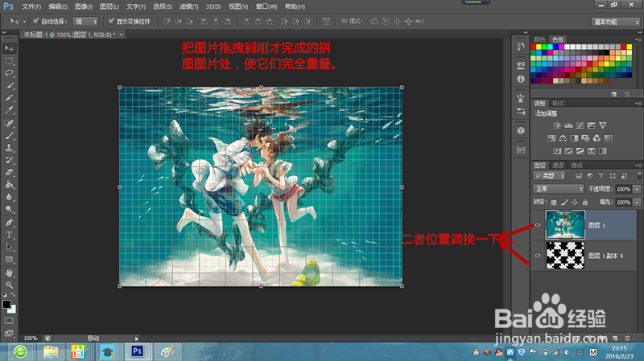The height and width of the screenshot is (361, 644).
Task: Lock all layer attributes
Action: click(585, 203)
